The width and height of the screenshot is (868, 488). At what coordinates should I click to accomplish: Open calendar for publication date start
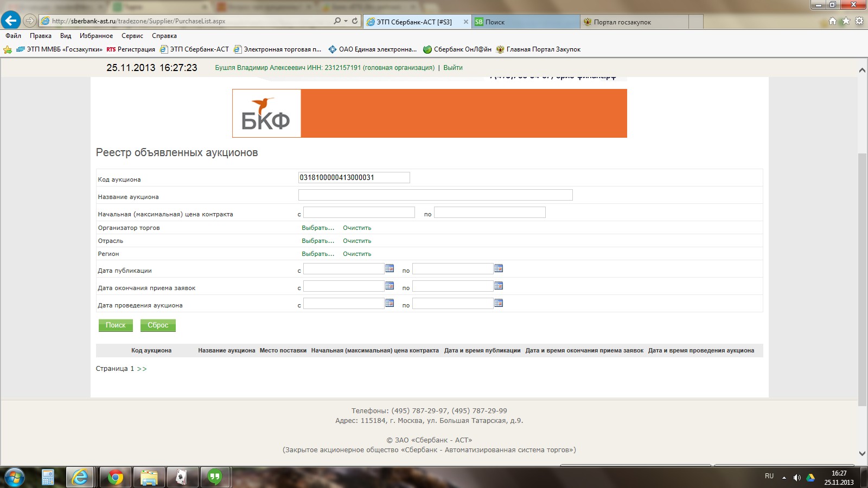click(x=390, y=268)
